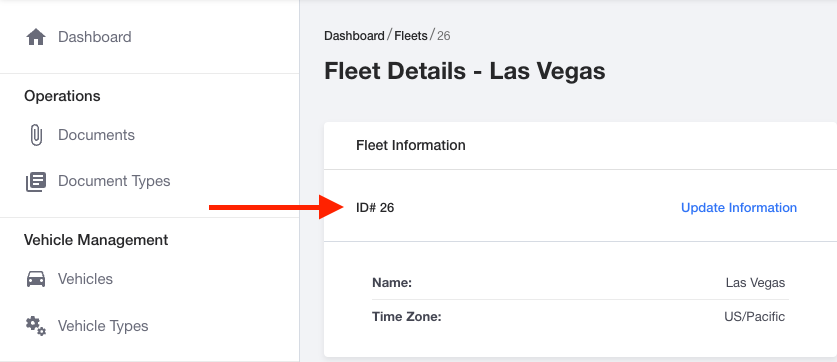Click the Las Vegas name value
The width and height of the screenshot is (837, 362).
(x=755, y=283)
